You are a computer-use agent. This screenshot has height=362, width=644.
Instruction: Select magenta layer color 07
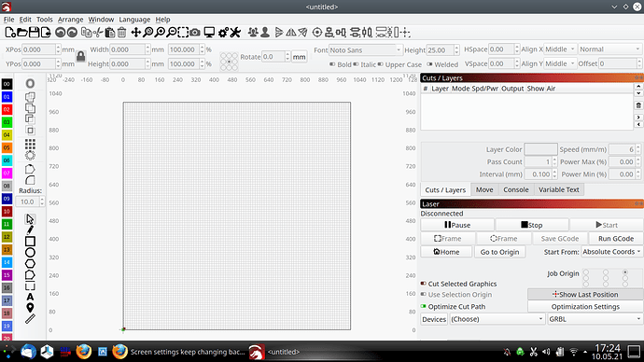[7, 174]
